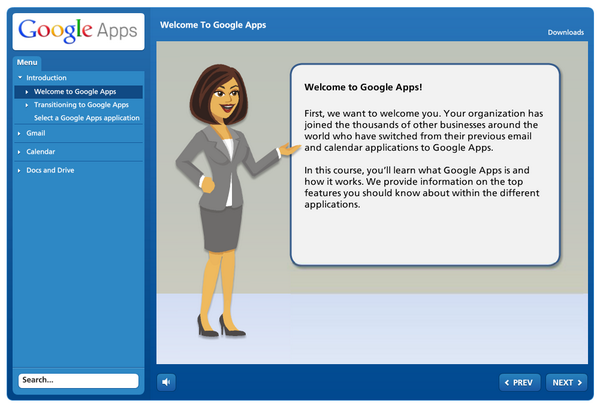
Task: Click the Google Apps logo
Action: click(x=78, y=31)
